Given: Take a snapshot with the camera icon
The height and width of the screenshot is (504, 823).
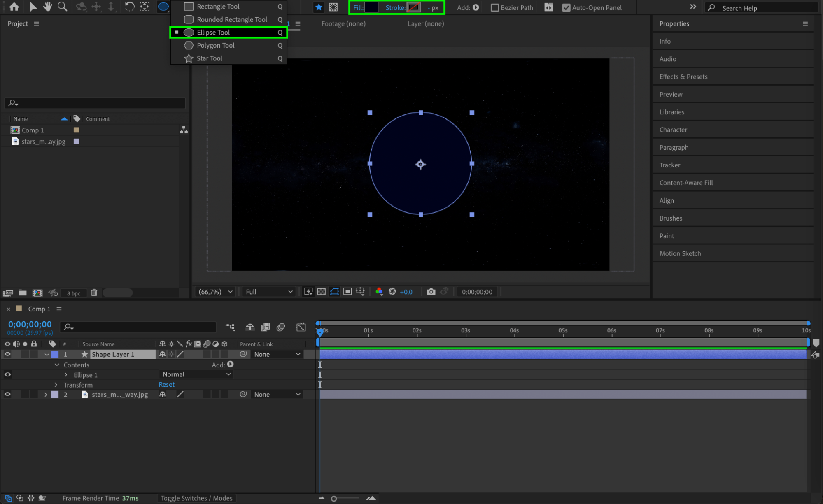Looking at the screenshot, I should pos(431,292).
